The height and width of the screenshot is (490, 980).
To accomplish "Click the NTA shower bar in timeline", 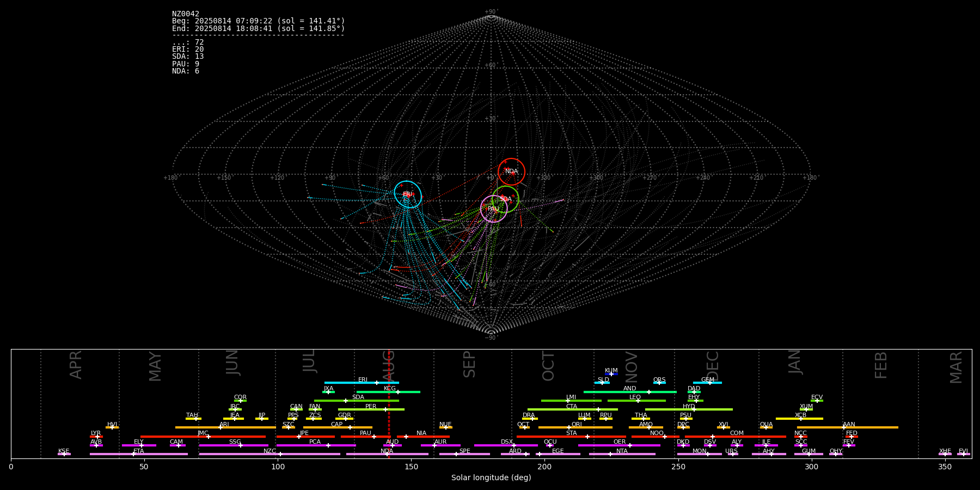I will [x=622, y=454].
